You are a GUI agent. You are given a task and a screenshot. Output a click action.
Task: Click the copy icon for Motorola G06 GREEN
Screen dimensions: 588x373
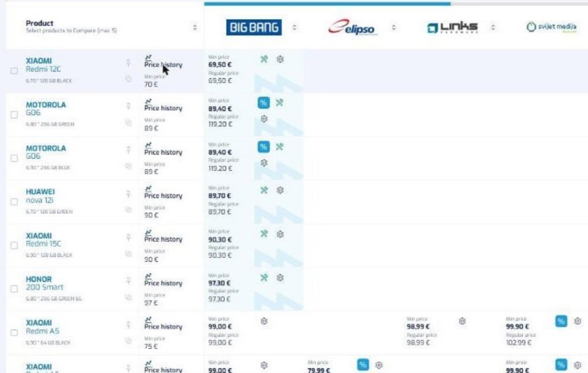tap(128, 122)
